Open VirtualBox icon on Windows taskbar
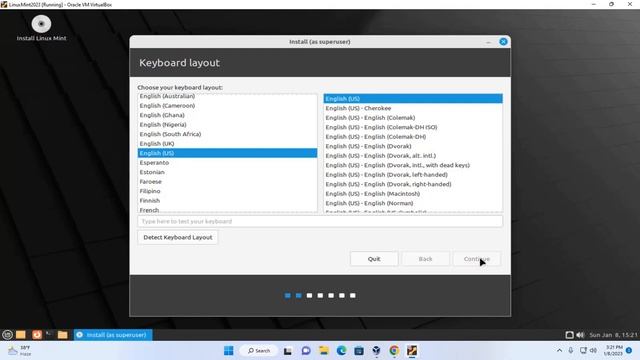The height and width of the screenshot is (360, 640). pyautogui.click(x=376, y=351)
